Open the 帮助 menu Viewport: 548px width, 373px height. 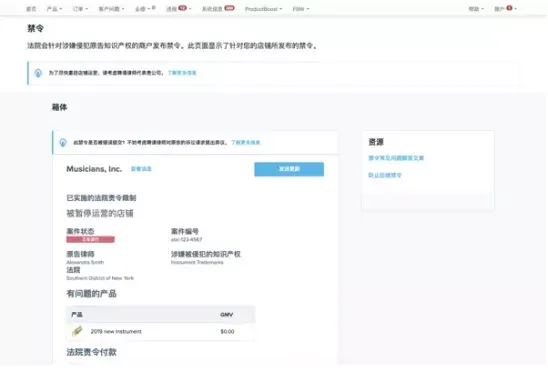click(x=476, y=9)
